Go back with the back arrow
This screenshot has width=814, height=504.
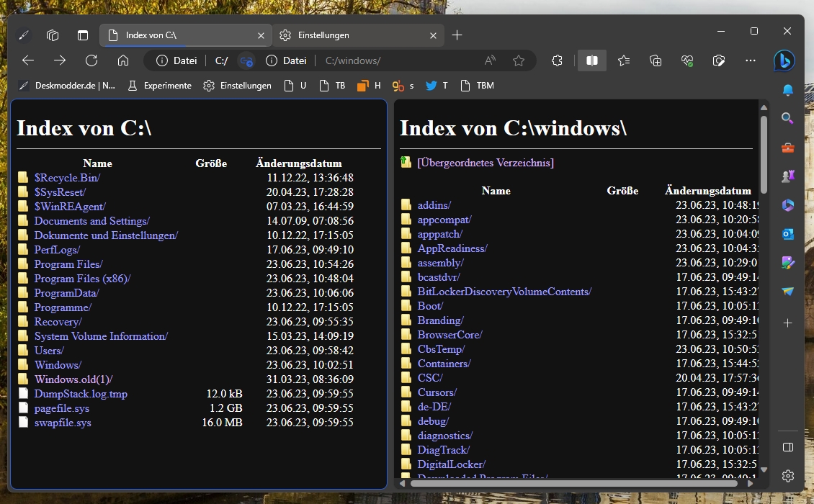pos(28,60)
